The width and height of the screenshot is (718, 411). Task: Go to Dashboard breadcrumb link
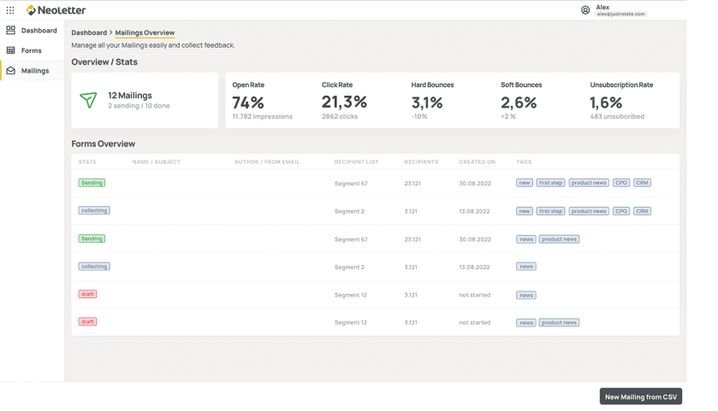[x=89, y=32]
